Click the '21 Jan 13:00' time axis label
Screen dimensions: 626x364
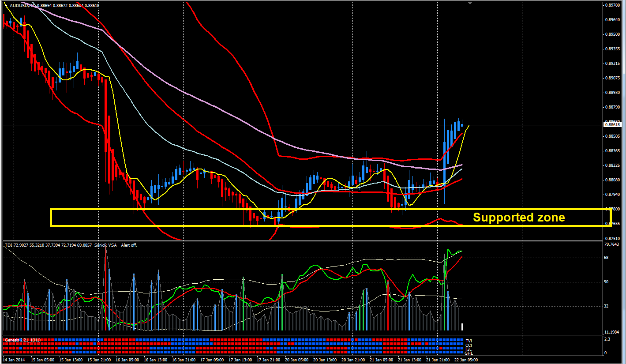coord(409,360)
